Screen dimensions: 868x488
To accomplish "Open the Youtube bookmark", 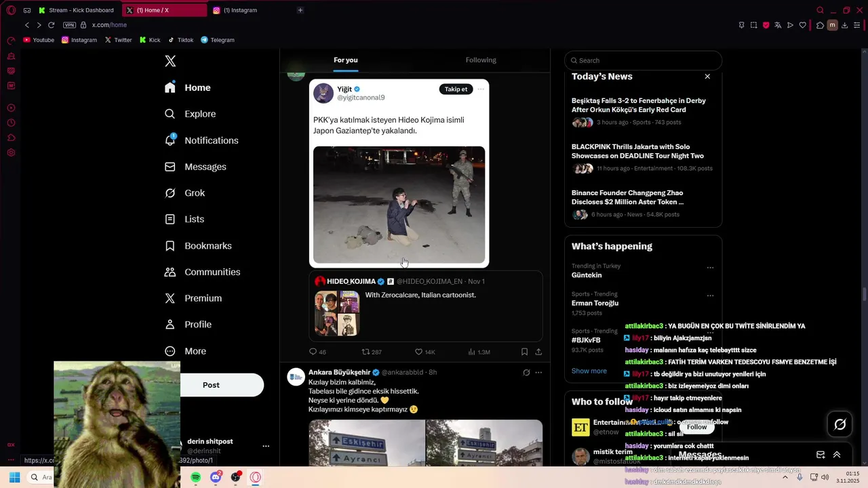I will point(39,40).
